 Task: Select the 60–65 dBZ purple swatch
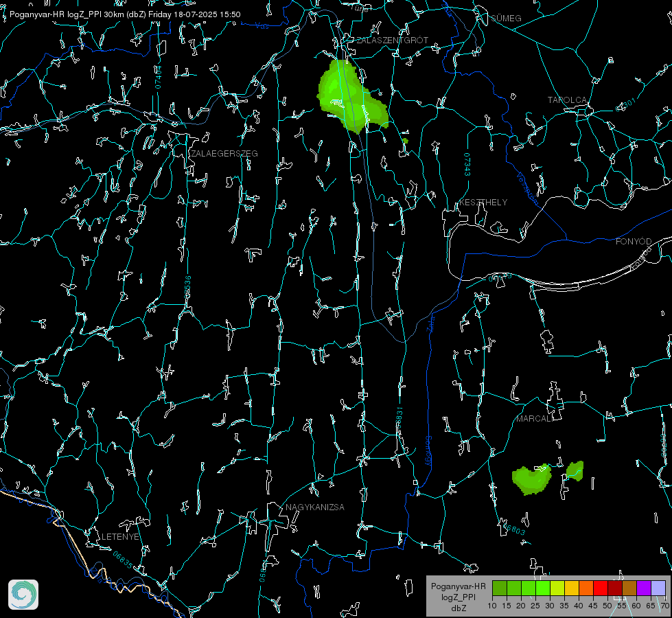click(x=644, y=588)
